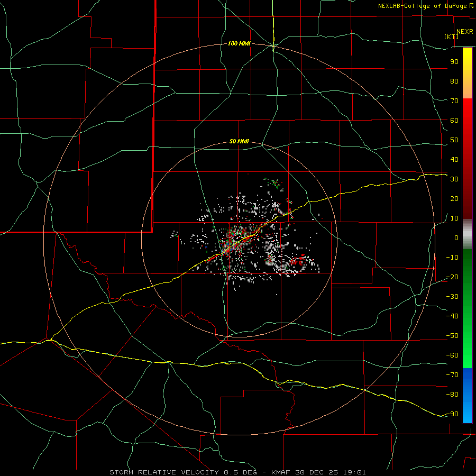
Task: Click the Storm Relative Velocity caption at bottom
Action: point(237,472)
